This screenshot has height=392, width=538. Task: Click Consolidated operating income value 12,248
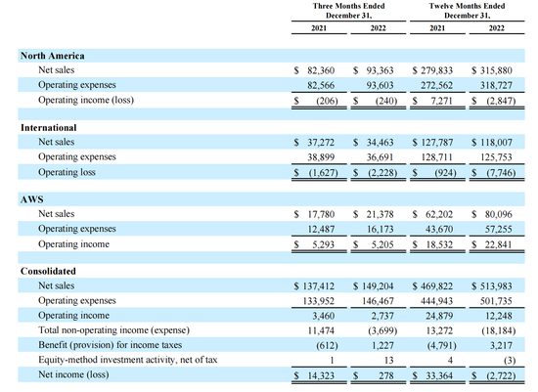click(499, 316)
